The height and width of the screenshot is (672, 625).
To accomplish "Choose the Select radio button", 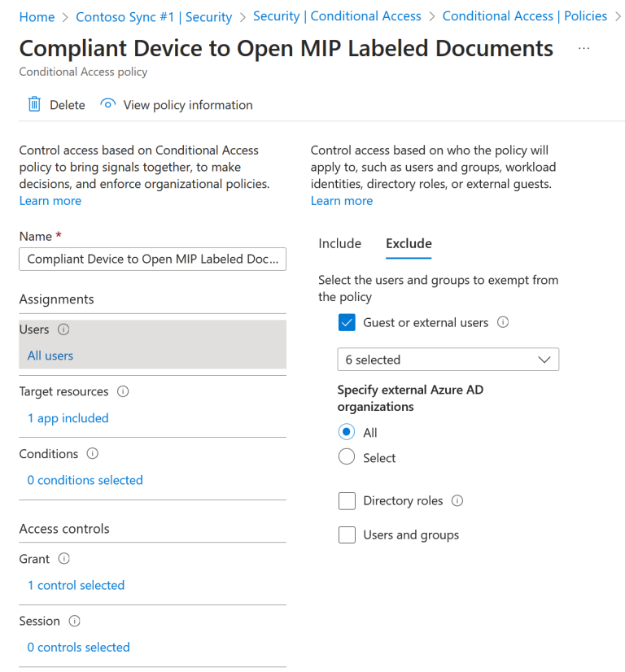I will tap(345, 457).
